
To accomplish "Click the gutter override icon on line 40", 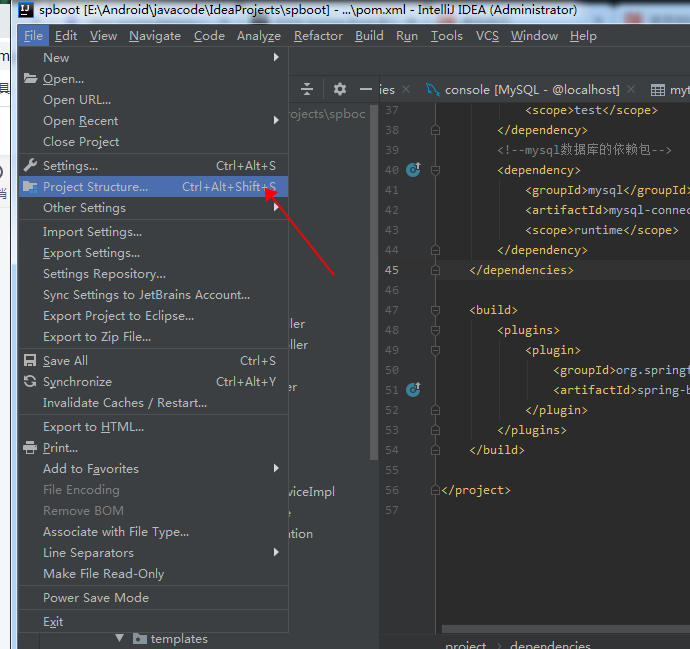I will (413, 169).
